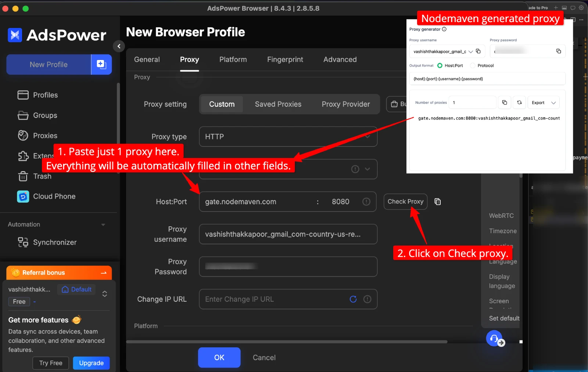This screenshot has height=372, width=588.
Task: Click the generated gate.nodemaven.com:8080 proxy line
Action: [489, 118]
